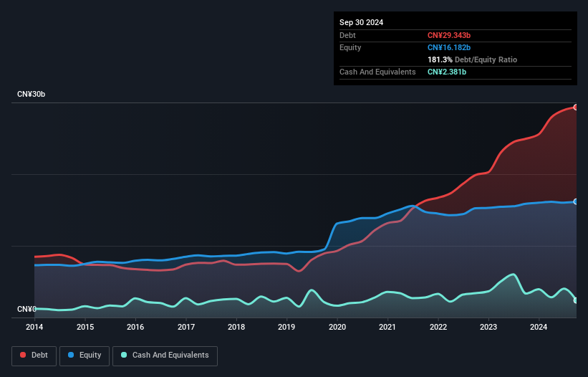Click the red Debt endpoint marker

pos(576,107)
